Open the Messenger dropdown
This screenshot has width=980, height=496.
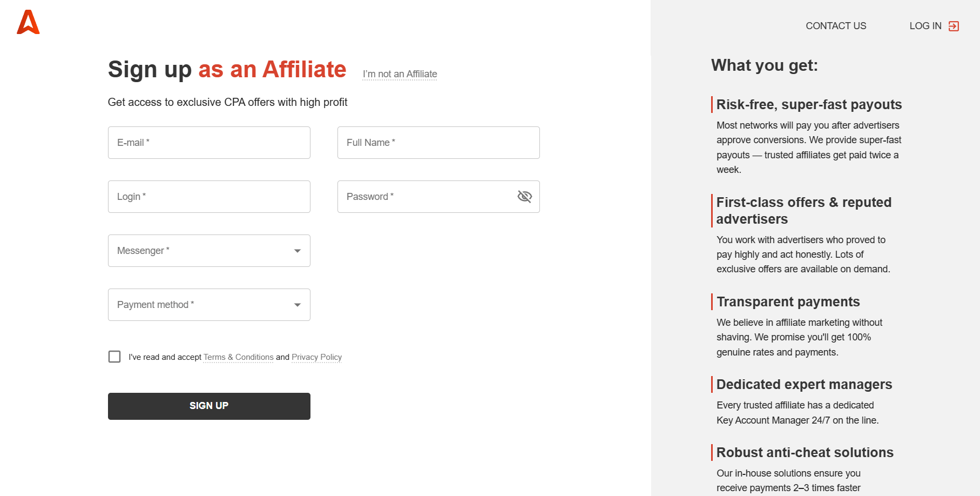click(x=209, y=250)
